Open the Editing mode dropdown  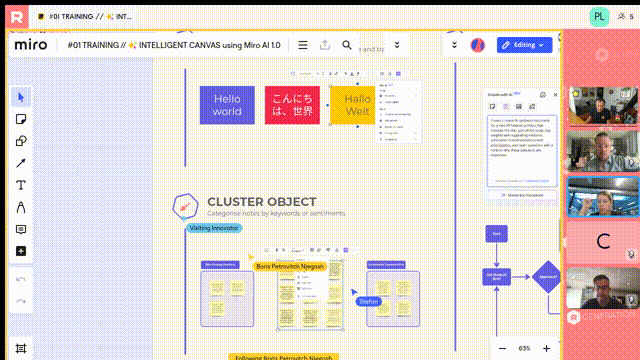(x=524, y=45)
